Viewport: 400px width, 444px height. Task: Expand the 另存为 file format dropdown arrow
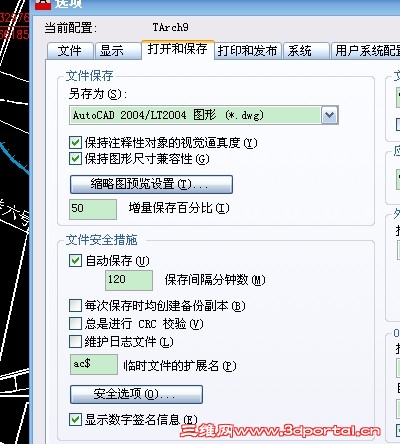click(330, 115)
